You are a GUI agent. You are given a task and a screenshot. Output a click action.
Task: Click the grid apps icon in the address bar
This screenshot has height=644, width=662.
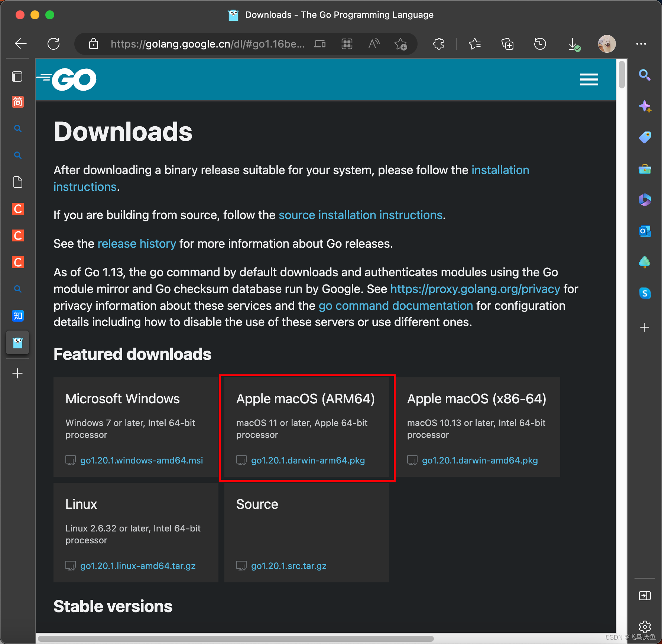(x=347, y=44)
